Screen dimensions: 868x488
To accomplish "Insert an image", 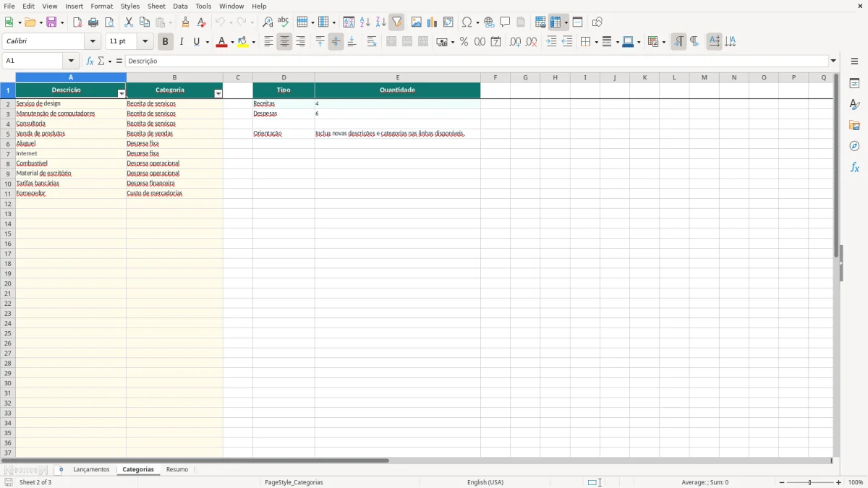I will [x=417, y=22].
